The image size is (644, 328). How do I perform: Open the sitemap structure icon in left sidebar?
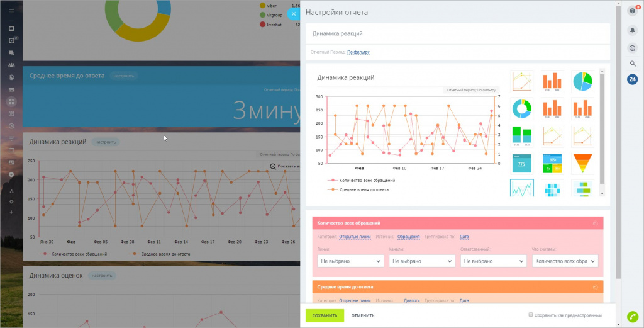point(11,191)
